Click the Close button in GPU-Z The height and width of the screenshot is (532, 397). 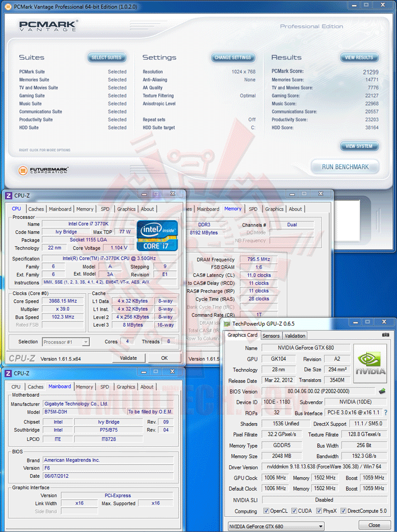pyautogui.click(x=374, y=525)
